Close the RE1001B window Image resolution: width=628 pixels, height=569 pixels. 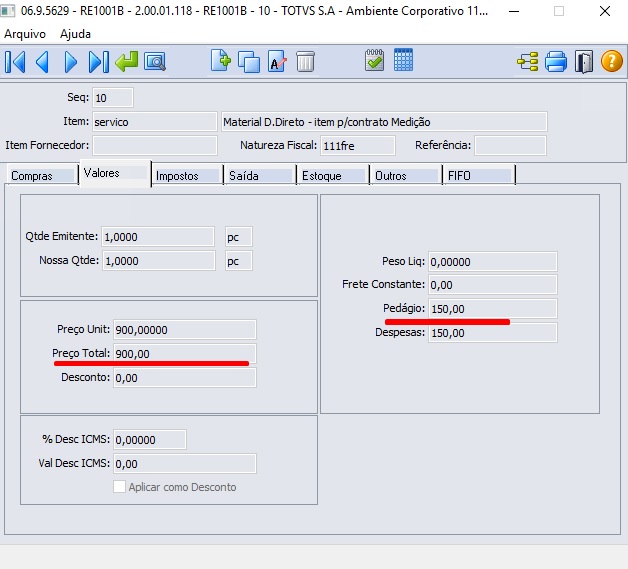coord(605,11)
